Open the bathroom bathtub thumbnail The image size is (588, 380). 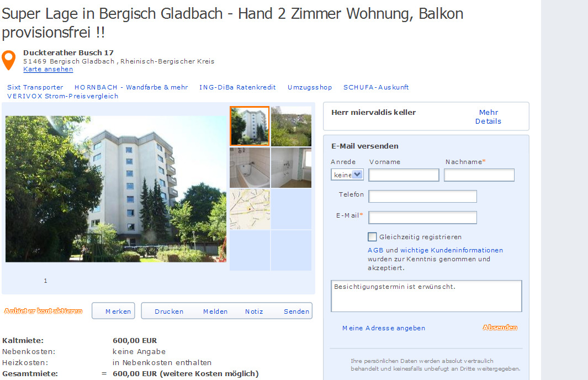click(250, 168)
